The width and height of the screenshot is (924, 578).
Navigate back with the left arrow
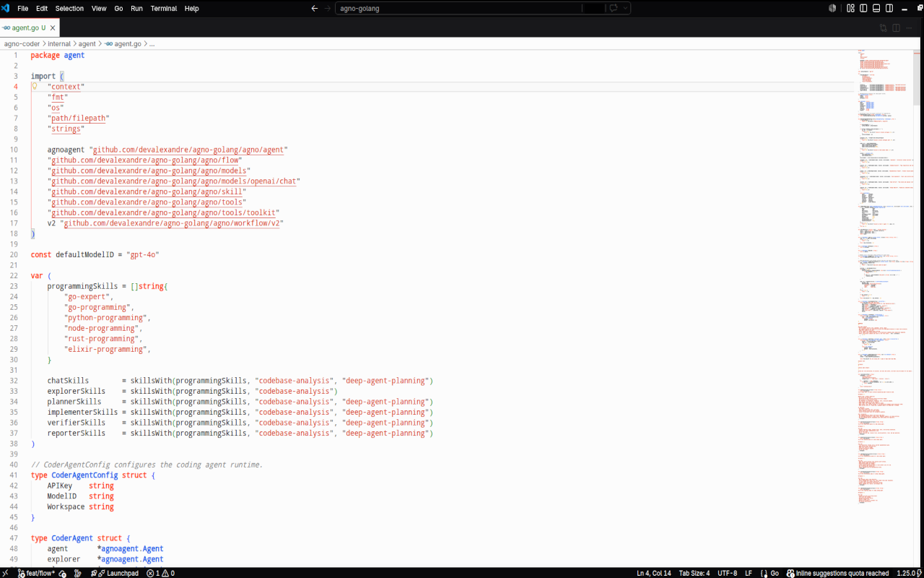314,9
